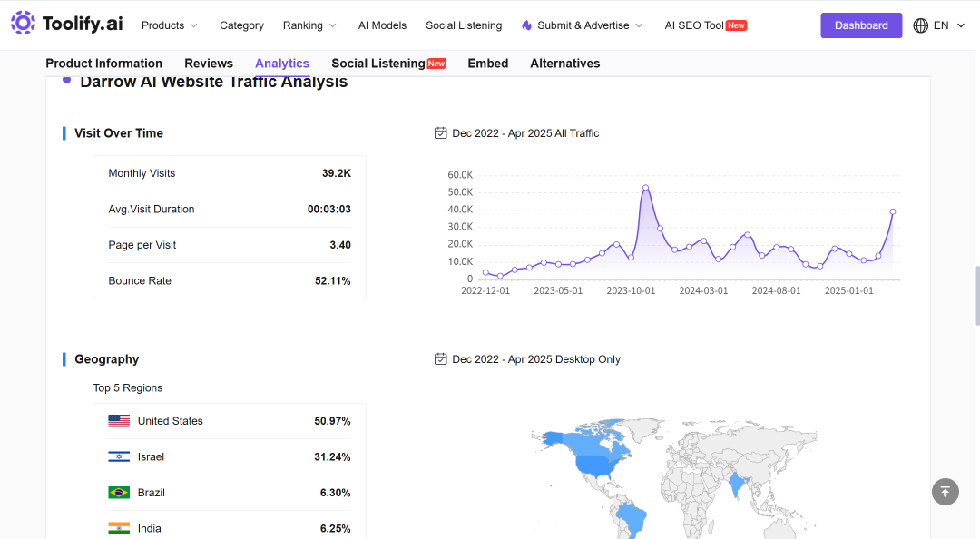The width and height of the screenshot is (980, 539).
Task: Click the Page per Visit value 3.40
Action: click(340, 245)
